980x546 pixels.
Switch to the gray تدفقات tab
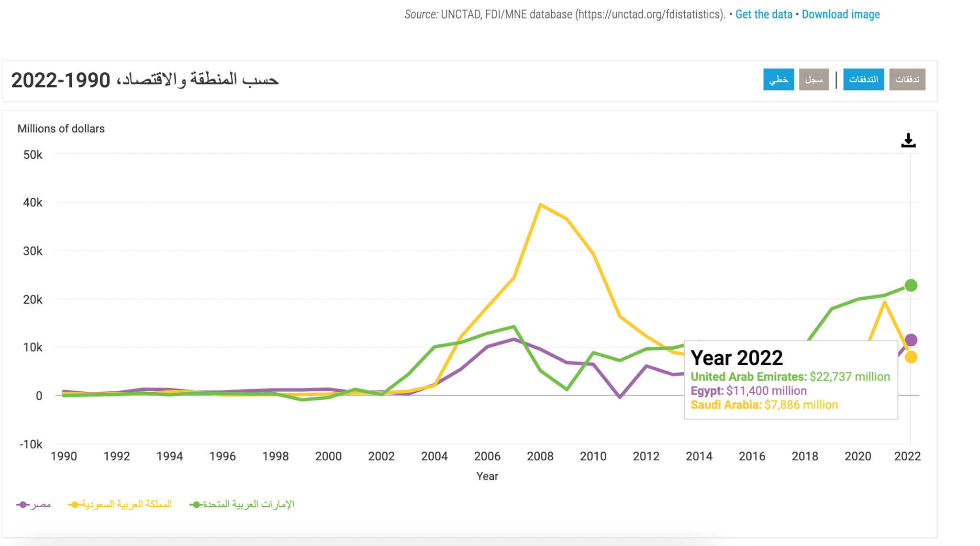(x=907, y=80)
